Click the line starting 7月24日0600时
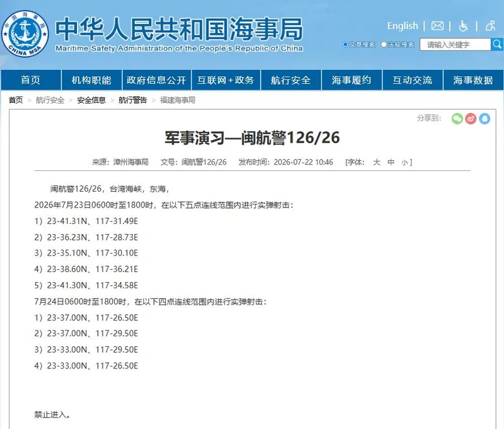The image size is (504, 429). point(150,302)
